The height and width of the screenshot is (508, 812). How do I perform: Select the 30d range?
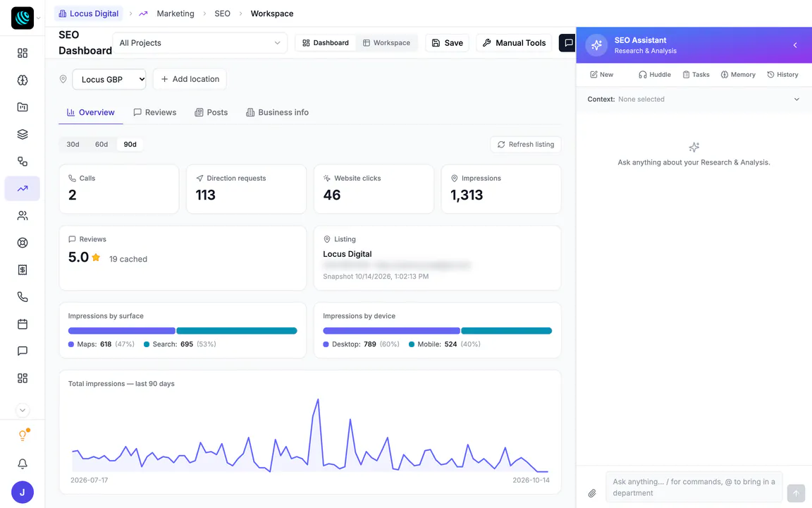pos(73,144)
